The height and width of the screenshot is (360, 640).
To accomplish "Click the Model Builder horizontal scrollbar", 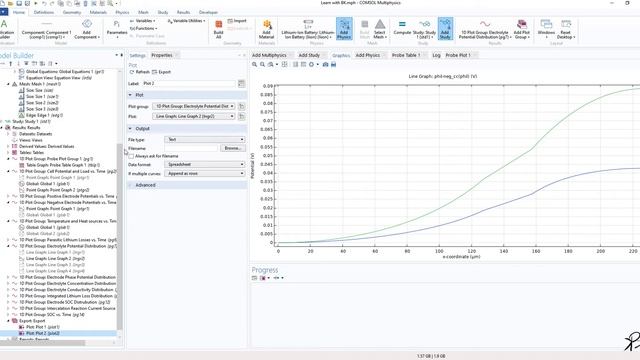I will 43,343.
